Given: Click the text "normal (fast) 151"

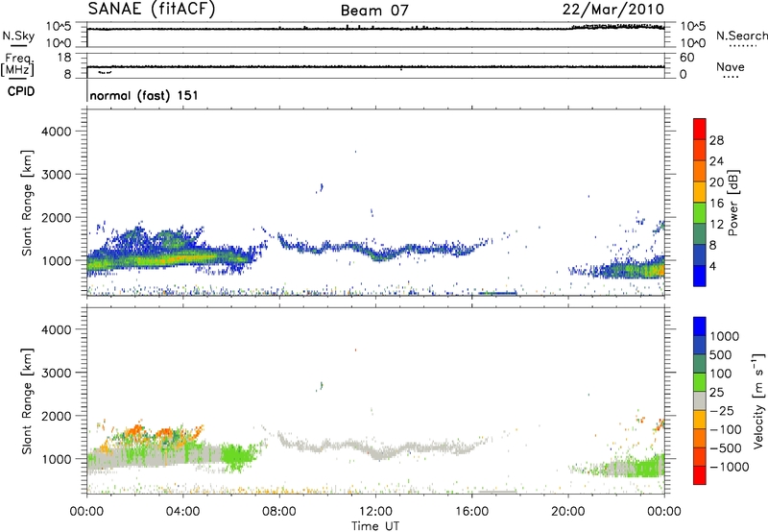Looking at the screenshot, I should click(x=144, y=95).
